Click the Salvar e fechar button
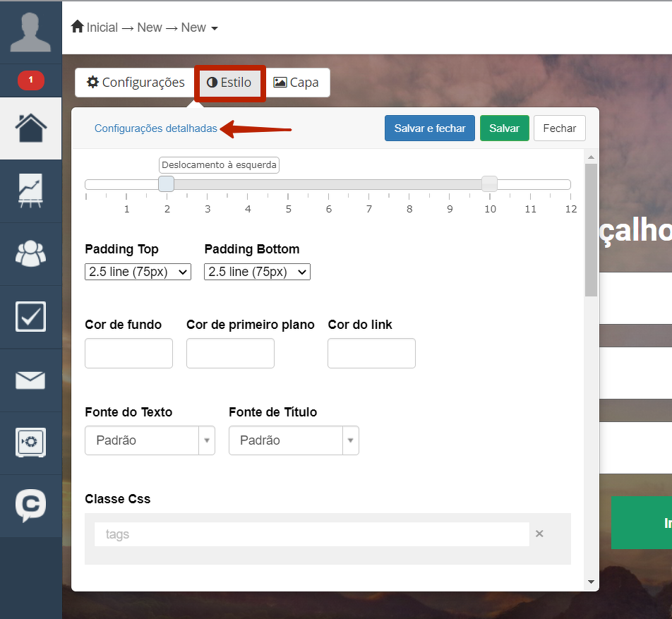The width and height of the screenshot is (672, 619). (429, 128)
